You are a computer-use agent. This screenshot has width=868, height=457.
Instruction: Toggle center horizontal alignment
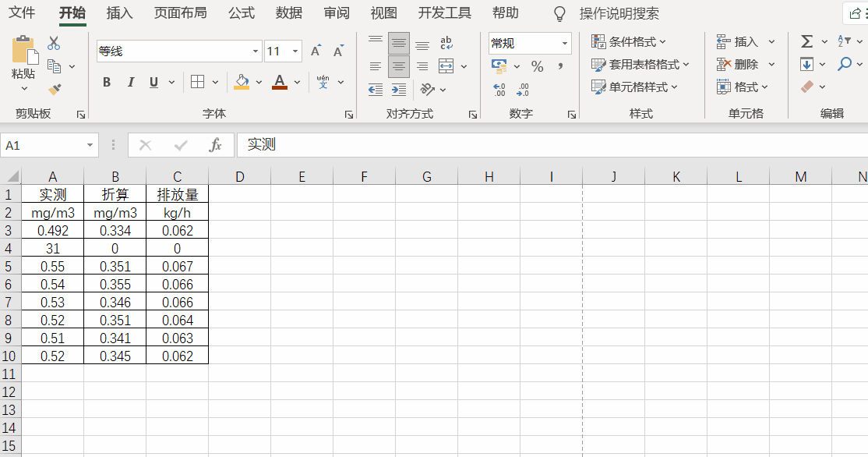click(x=399, y=66)
